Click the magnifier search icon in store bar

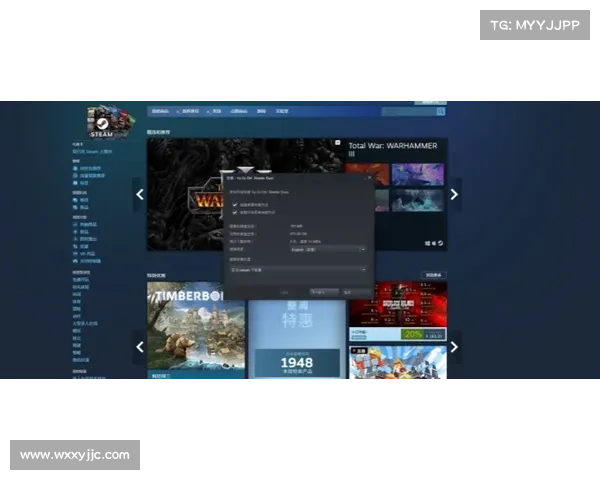pyautogui.click(x=440, y=111)
